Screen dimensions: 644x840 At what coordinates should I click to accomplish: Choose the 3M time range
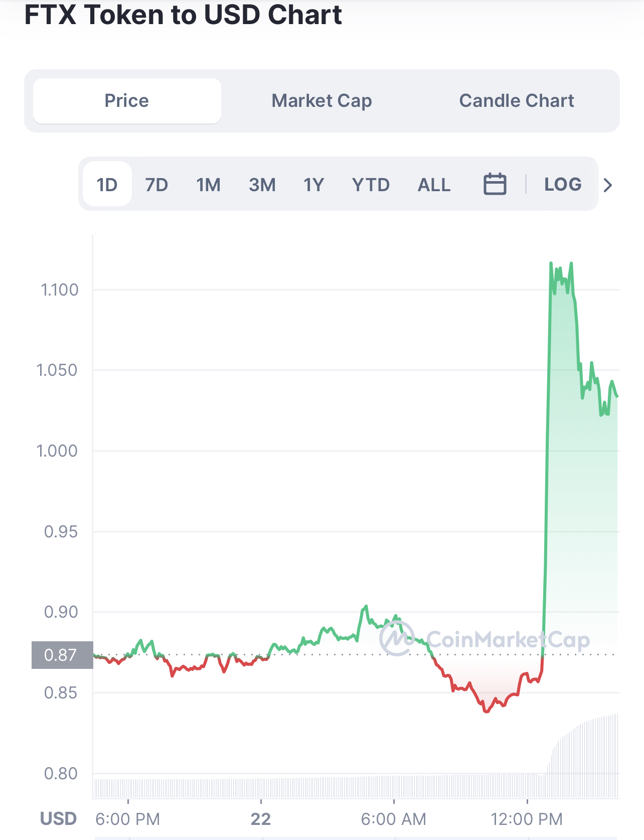pyautogui.click(x=262, y=185)
